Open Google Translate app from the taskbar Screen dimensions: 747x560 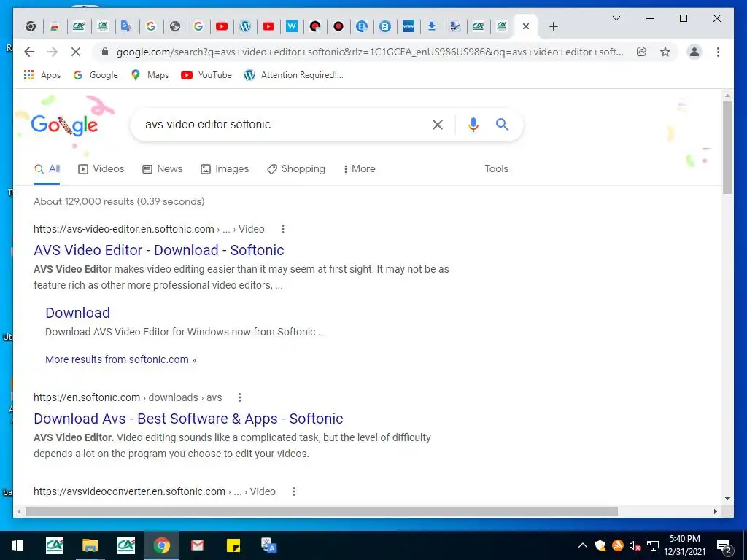[x=268, y=545]
